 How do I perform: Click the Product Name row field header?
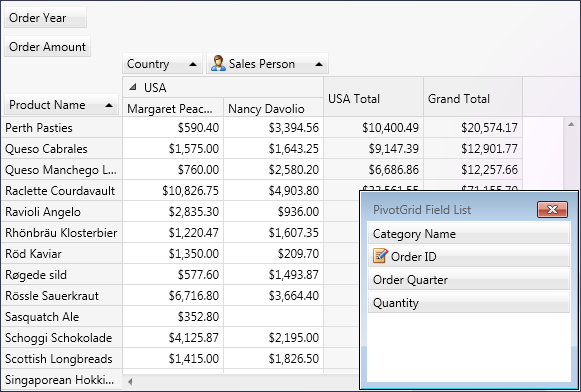(x=61, y=105)
